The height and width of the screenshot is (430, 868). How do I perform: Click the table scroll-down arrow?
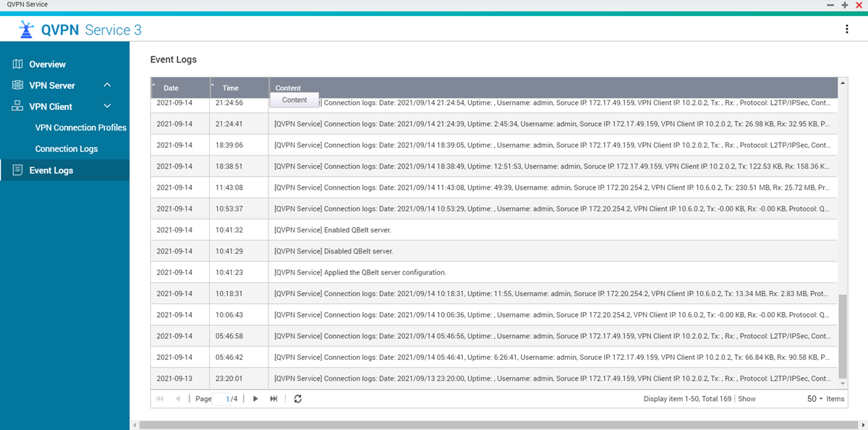point(842,383)
